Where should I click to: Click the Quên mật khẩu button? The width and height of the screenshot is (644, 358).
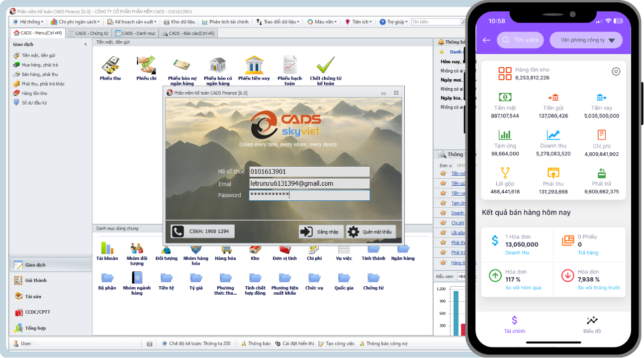[370, 232]
